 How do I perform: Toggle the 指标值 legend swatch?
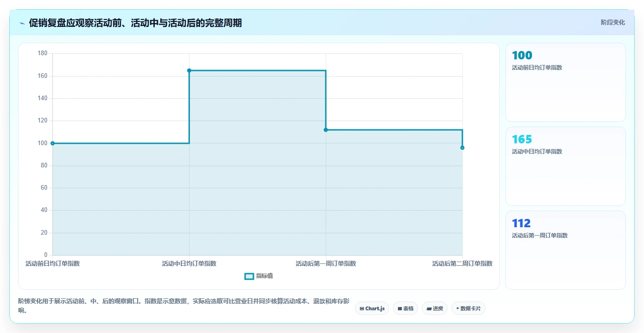[249, 276]
